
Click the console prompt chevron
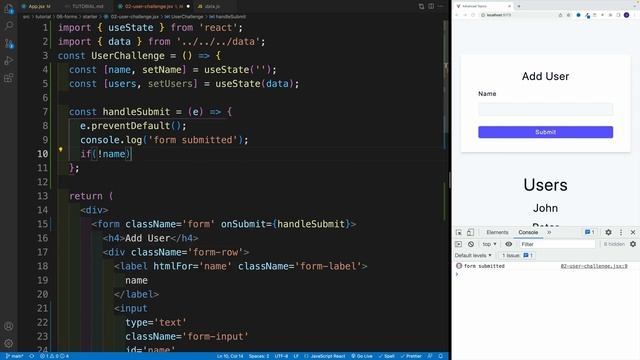tap(457, 274)
